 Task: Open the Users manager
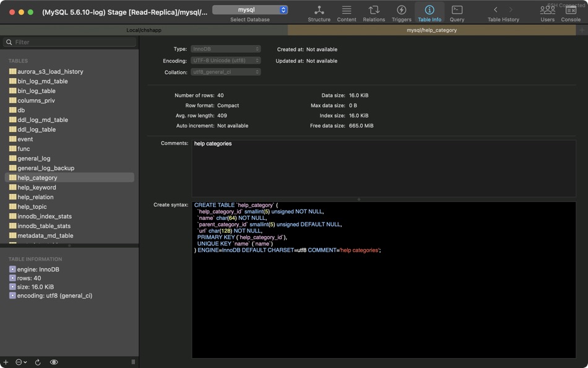(x=548, y=14)
